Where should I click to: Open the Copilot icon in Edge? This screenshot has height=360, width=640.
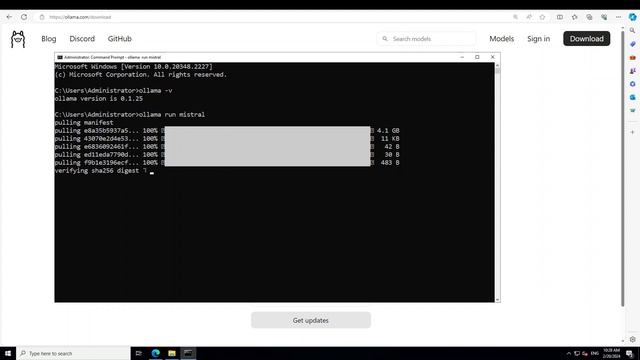pos(632,17)
